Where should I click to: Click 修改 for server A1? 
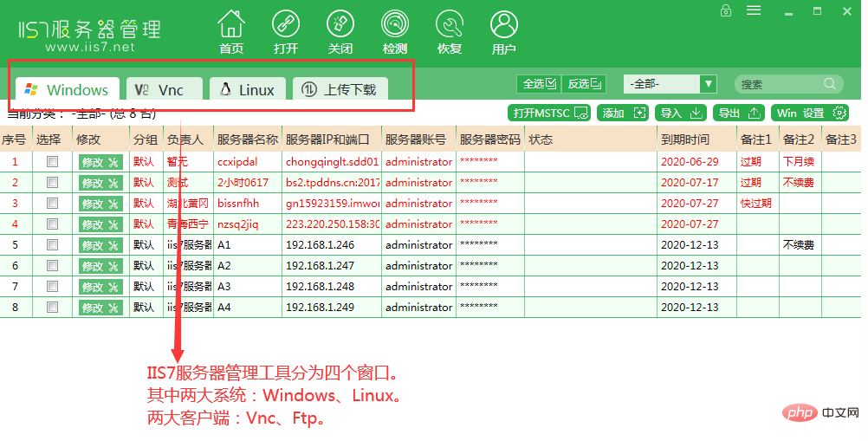pos(100,245)
